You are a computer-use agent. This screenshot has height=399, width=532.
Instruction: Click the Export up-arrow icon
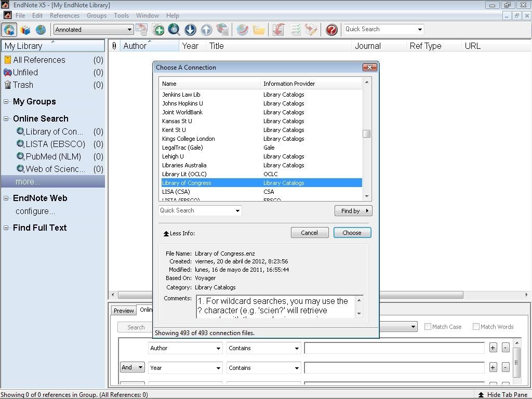coord(206,30)
